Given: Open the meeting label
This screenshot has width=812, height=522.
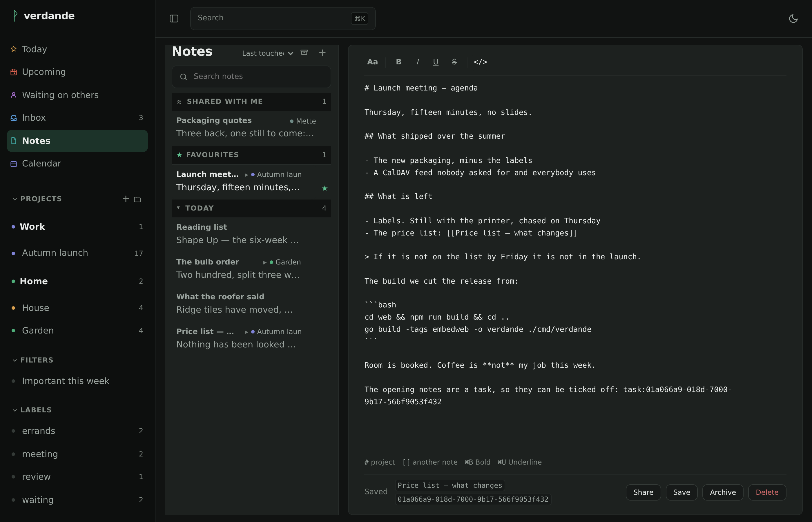Looking at the screenshot, I should click(77, 454).
